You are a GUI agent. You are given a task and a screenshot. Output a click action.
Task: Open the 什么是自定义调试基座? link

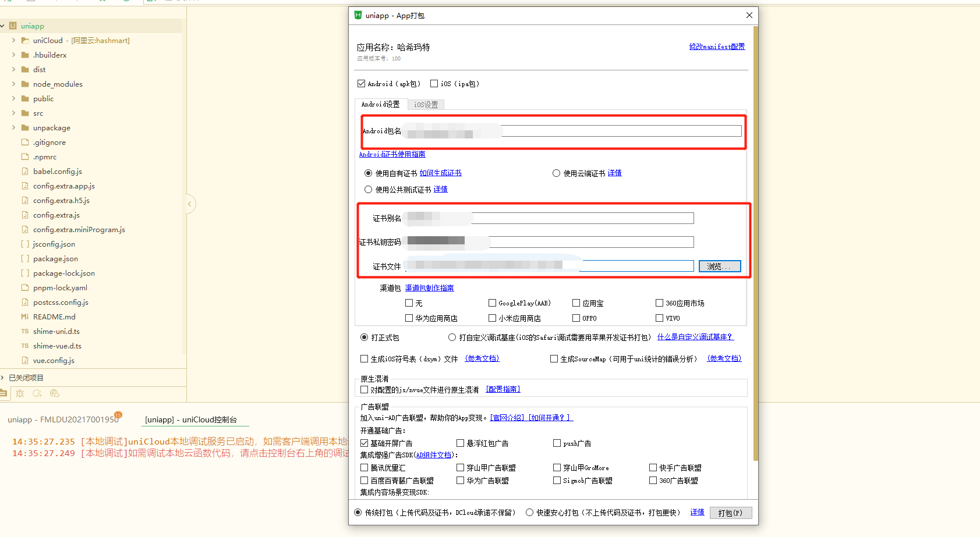coord(695,337)
